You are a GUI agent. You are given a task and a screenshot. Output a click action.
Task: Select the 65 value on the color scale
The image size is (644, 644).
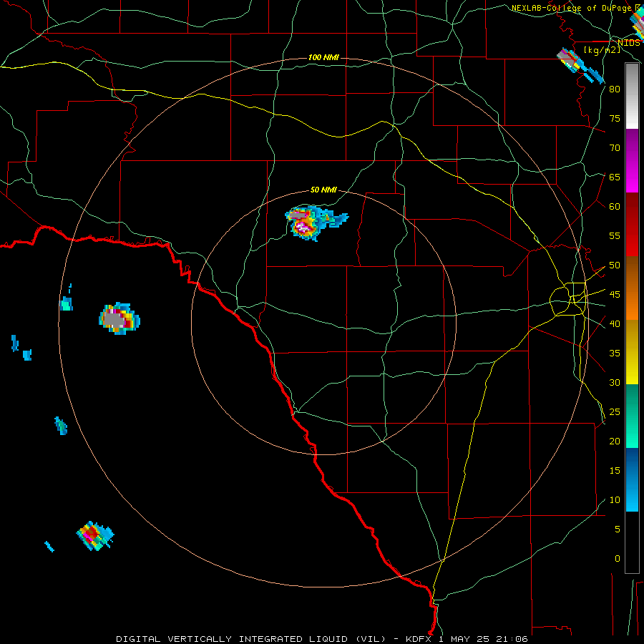click(x=615, y=177)
